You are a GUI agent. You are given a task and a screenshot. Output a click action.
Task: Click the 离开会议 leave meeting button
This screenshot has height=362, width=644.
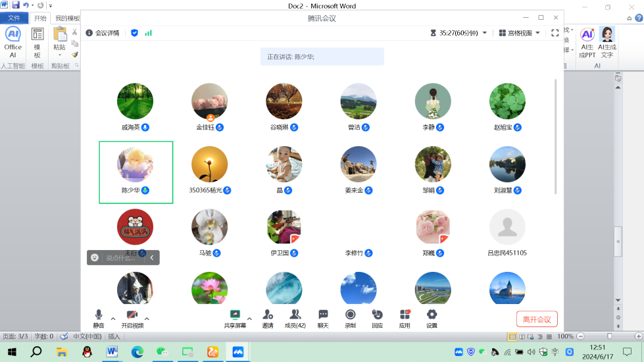point(537,319)
